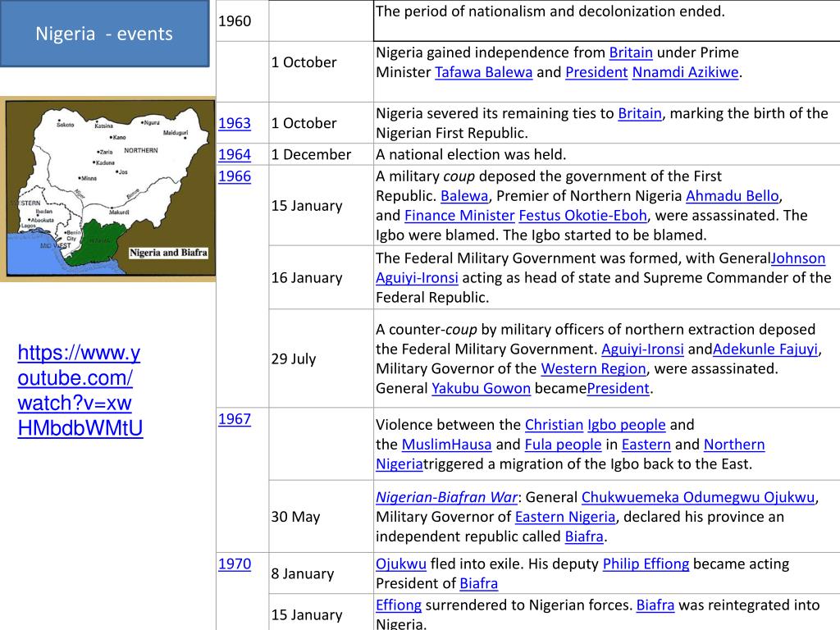Open the Balewa link in the 15 January 1966 row
This screenshot has width=840, height=630.
pyautogui.click(x=464, y=196)
